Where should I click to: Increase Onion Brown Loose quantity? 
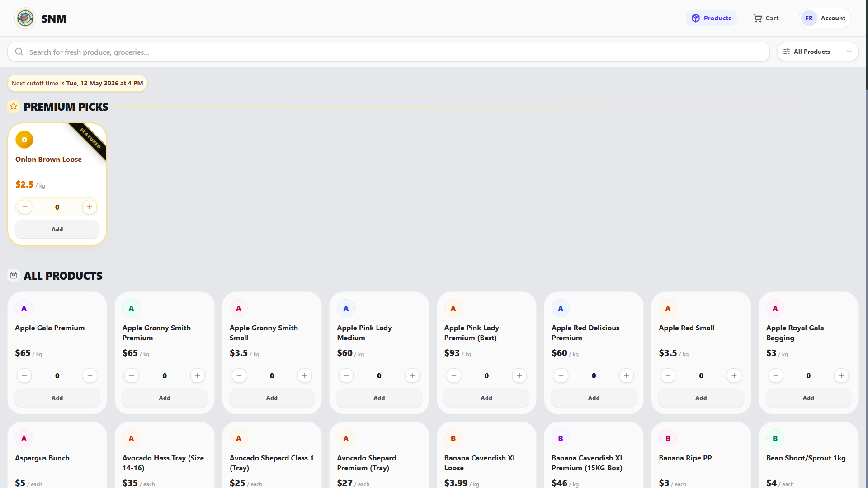tap(90, 207)
